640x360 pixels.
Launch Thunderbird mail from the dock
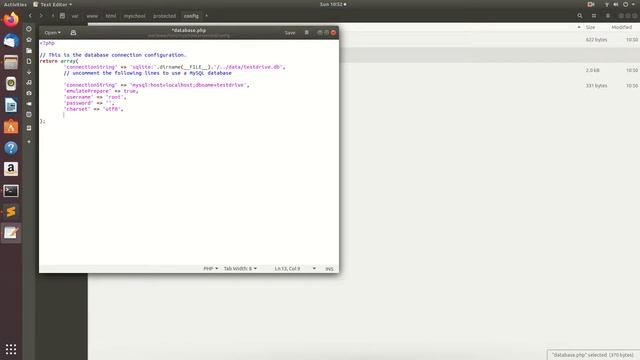(11, 41)
